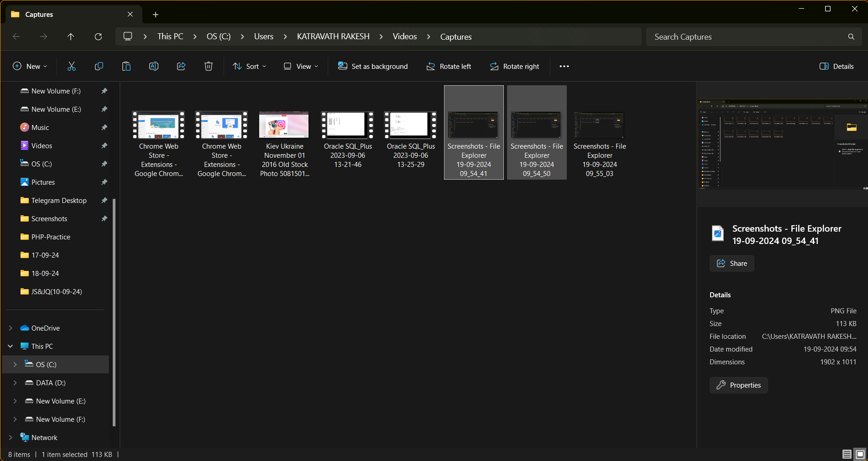Image resolution: width=868 pixels, height=461 pixels.
Task: Click Set as background button
Action: pyautogui.click(x=372, y=66)
